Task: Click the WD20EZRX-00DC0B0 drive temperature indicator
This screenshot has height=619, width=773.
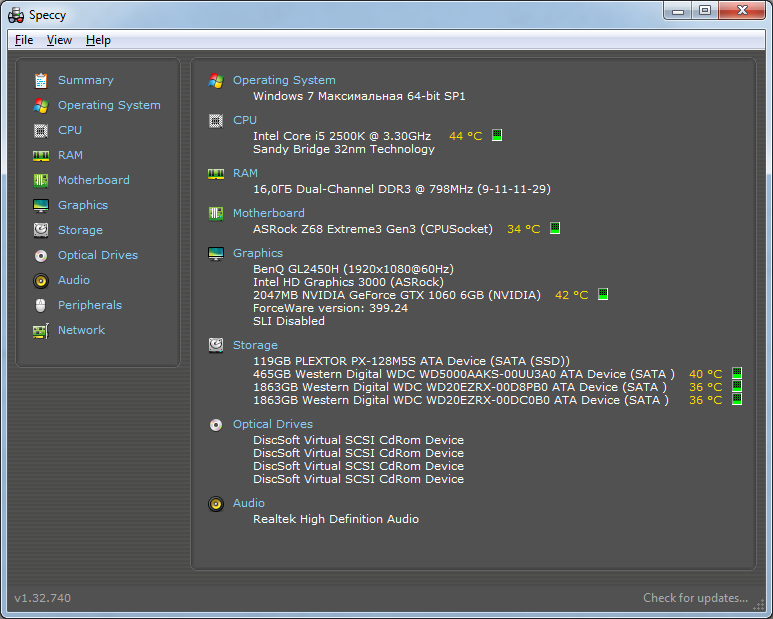Action: [x=737, y=399]
